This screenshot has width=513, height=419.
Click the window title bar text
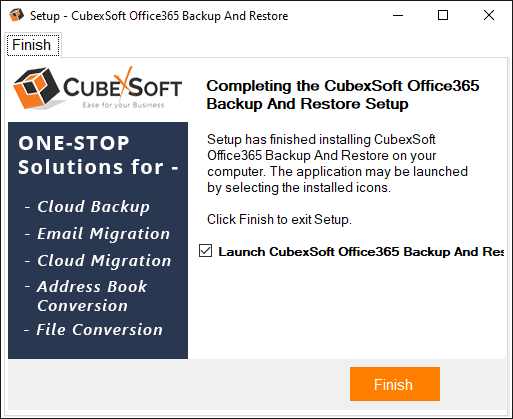[159, 16]
